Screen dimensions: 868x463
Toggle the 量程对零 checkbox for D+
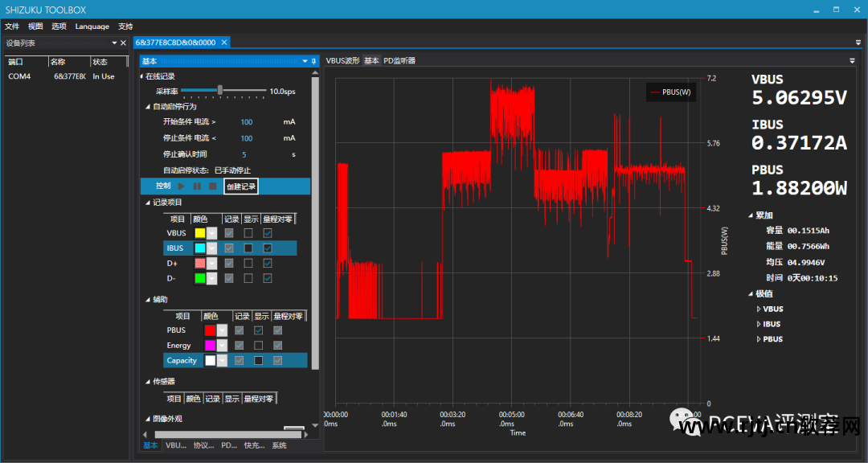(x=268, y=263)
